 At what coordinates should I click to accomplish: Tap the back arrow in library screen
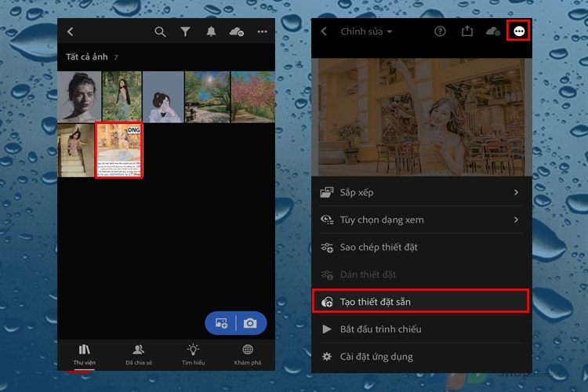70,31
